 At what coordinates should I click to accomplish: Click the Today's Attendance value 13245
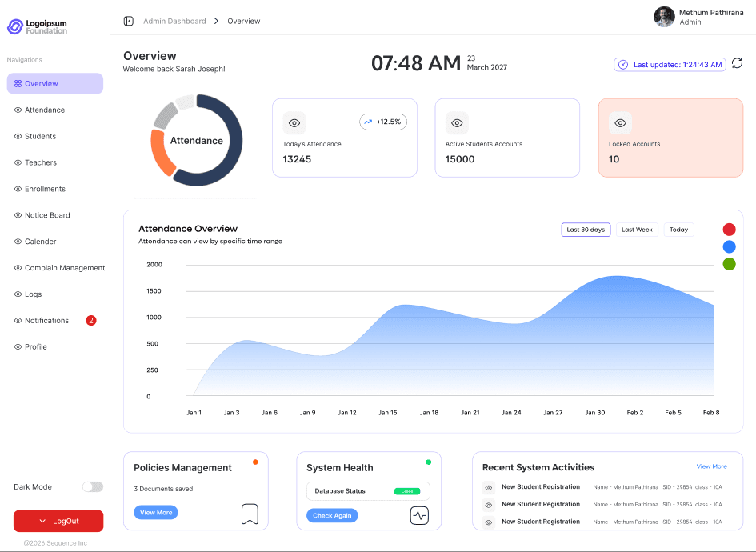point(297,159)
